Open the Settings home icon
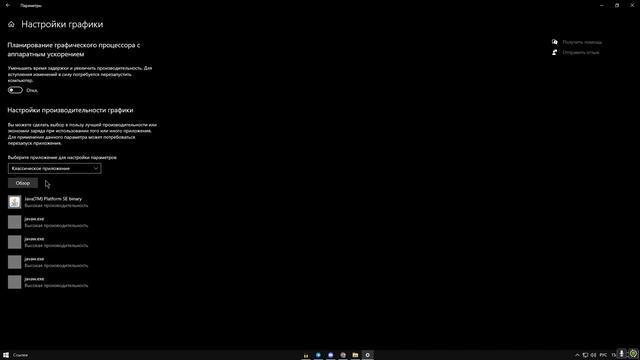This screenshot has width=640, height=360. 11,24
